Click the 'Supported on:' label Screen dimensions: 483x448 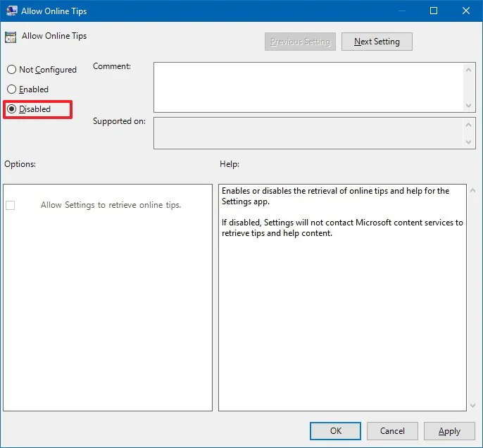tap(119, 121)
